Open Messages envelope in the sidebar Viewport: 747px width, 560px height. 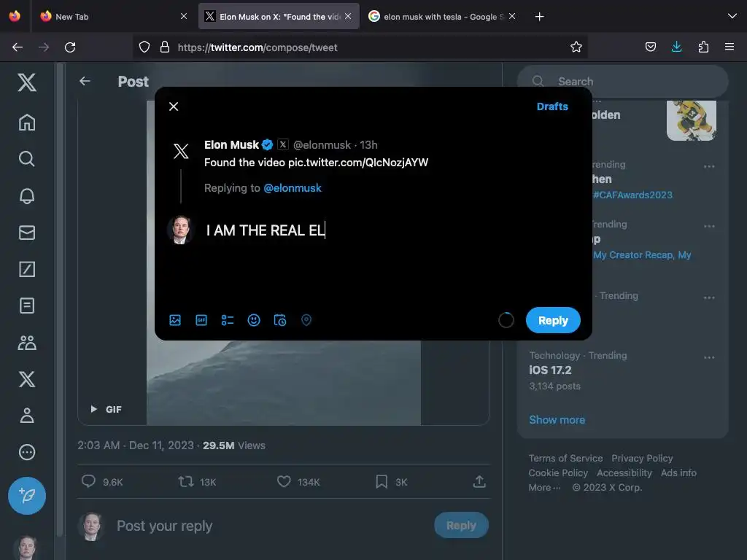(x=27, y=233)
